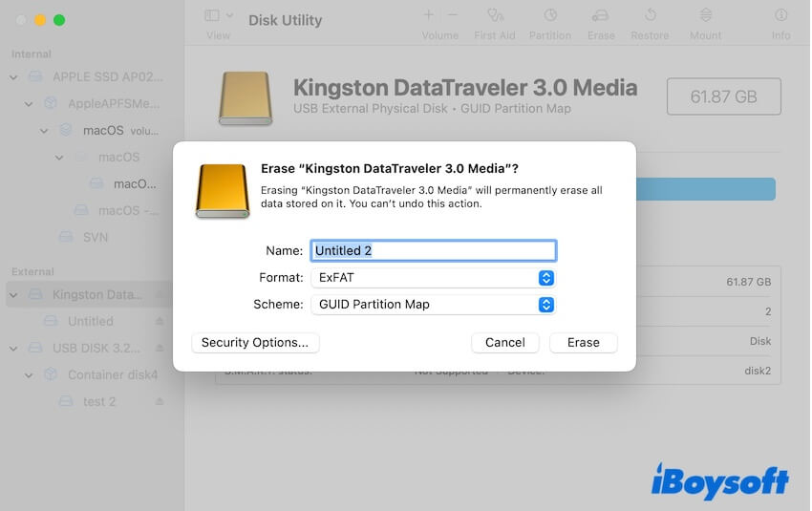Click the Partition toolbar icon
This screenshot has width=812, height=511.
click(x=550, y=16)
